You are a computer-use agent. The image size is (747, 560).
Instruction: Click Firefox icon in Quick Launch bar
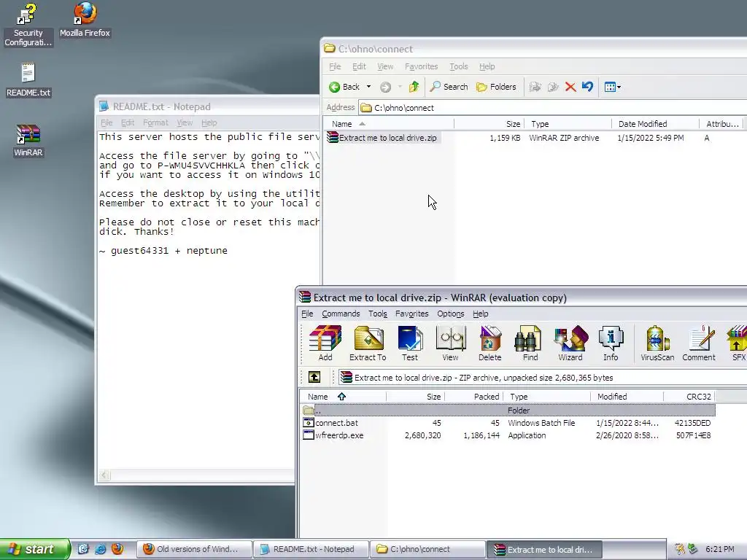pos(117,549)
